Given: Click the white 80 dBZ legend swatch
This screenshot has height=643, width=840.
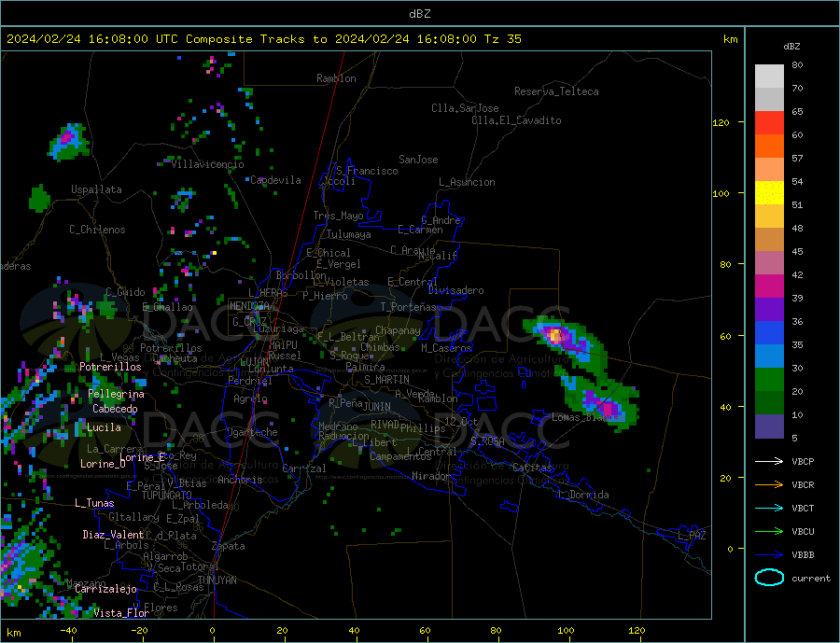Looking at the screenshot, I should [x=769, y=77].
